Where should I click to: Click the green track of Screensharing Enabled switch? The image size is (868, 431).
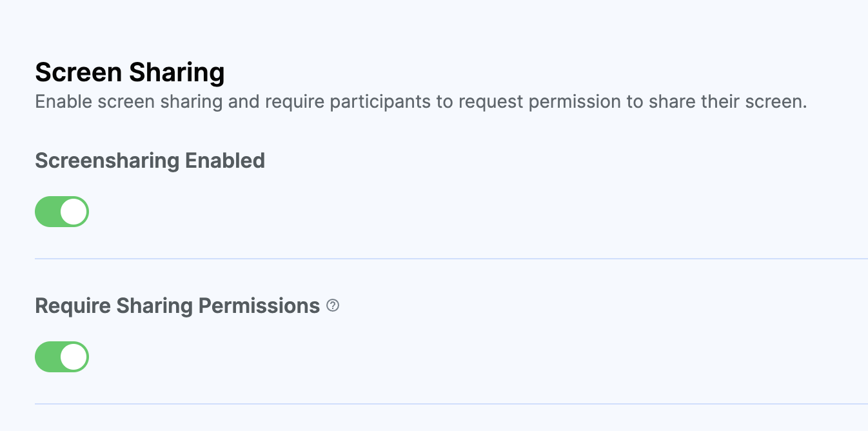pos(48,212)
